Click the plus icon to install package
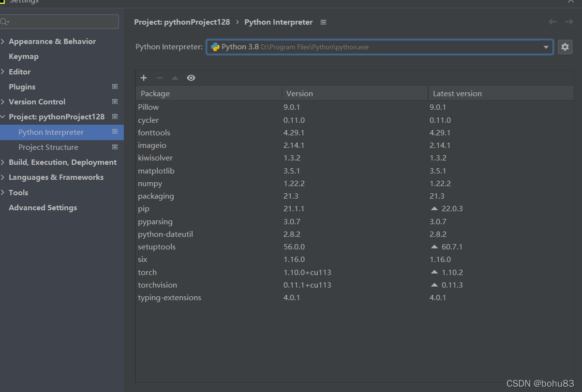 coord(144,78)
